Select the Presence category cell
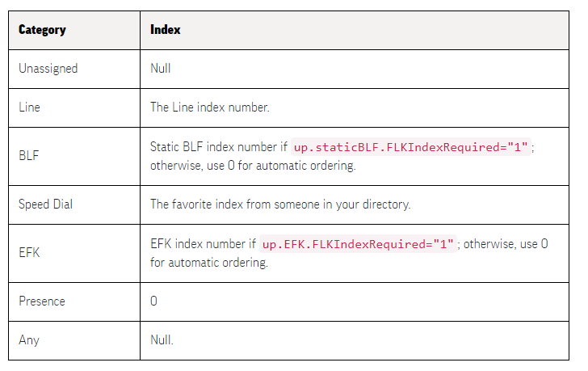This screenshot has width=588, height=371. pyautogui.click(x=74, y=302)
